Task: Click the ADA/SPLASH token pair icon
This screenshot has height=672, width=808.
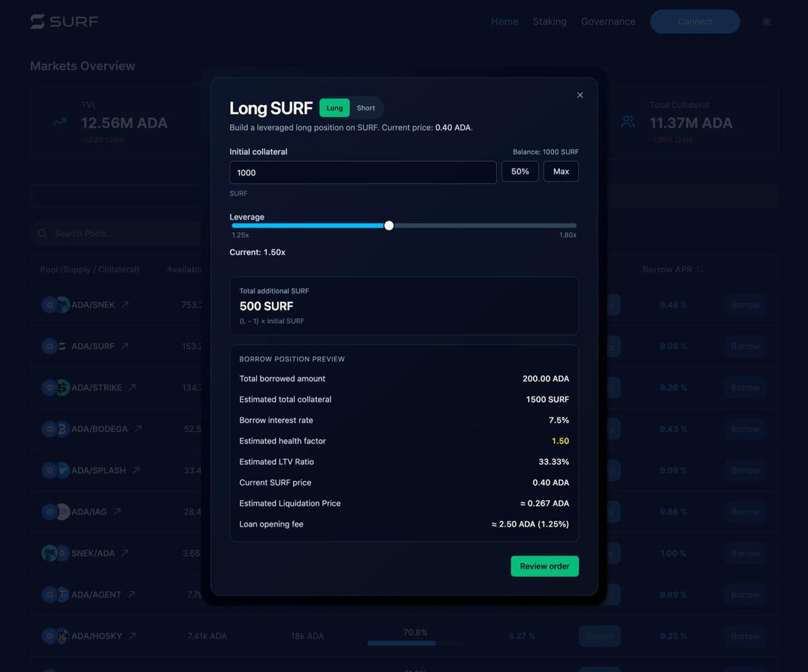Action: tap(55, 471)
